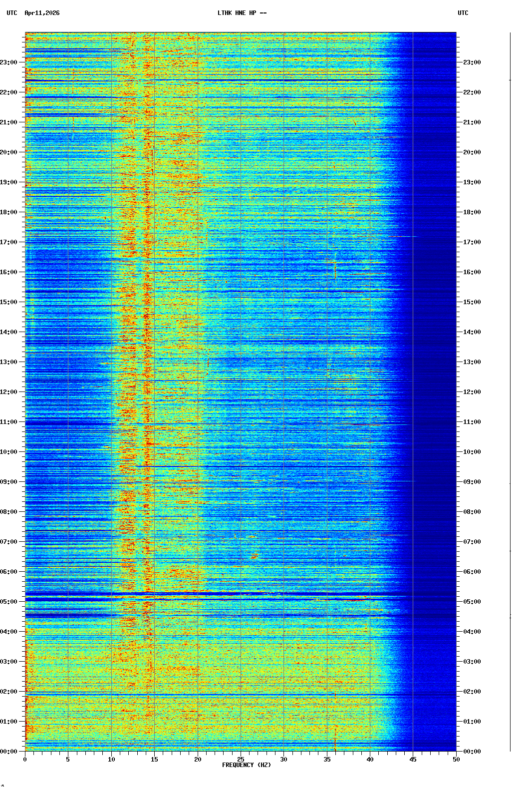Select the 23:00 mark on left axis
Viewport: 532px width, 791px height.
[x=9, y=62]
